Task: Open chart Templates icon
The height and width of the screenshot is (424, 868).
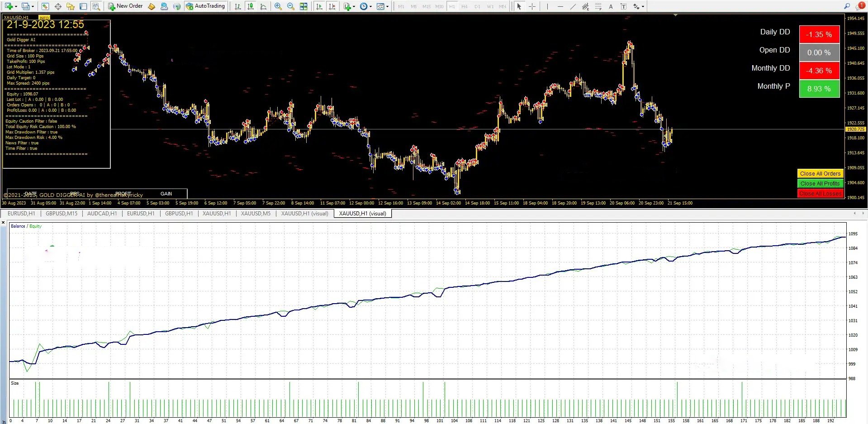Action: tap(380, 6)
